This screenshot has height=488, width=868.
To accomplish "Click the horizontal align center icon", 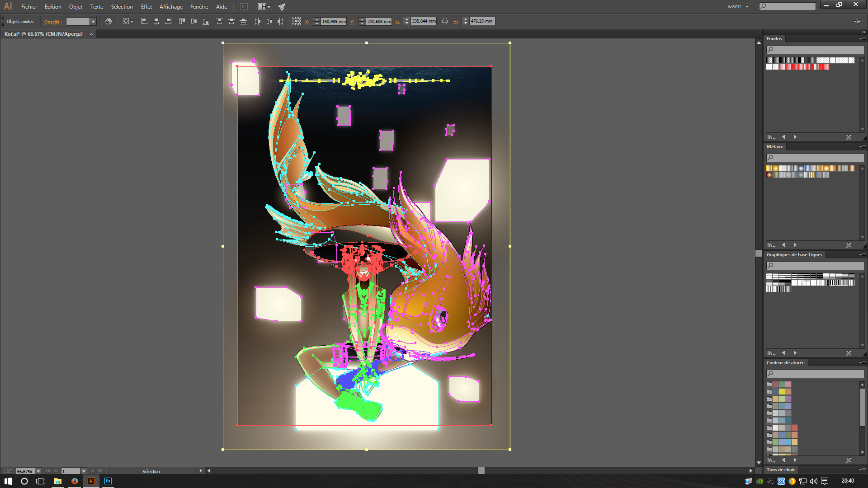I will (156, 21).
